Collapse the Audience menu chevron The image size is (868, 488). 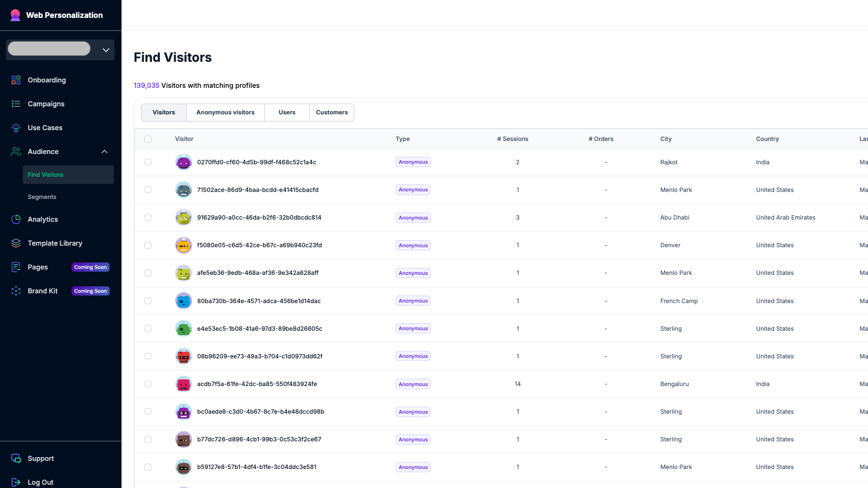105,152
